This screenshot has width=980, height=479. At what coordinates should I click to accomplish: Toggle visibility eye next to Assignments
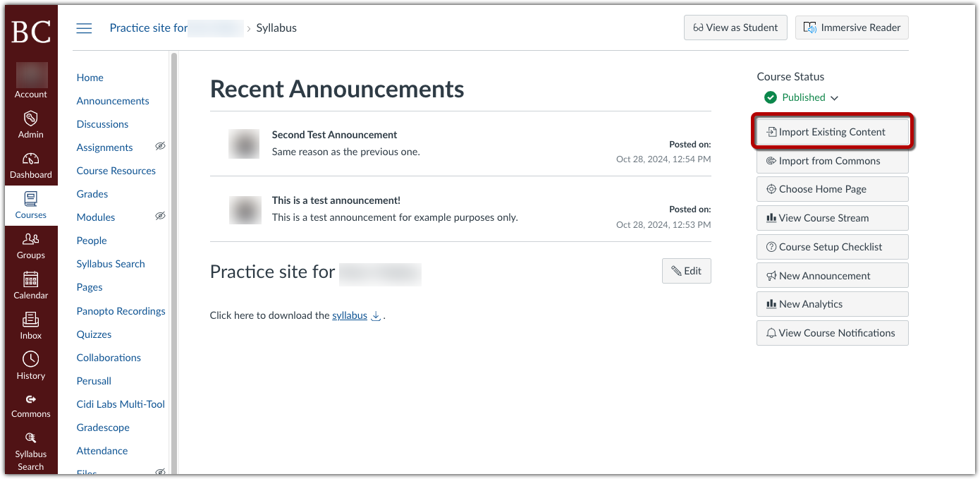[x=160, y=145]
